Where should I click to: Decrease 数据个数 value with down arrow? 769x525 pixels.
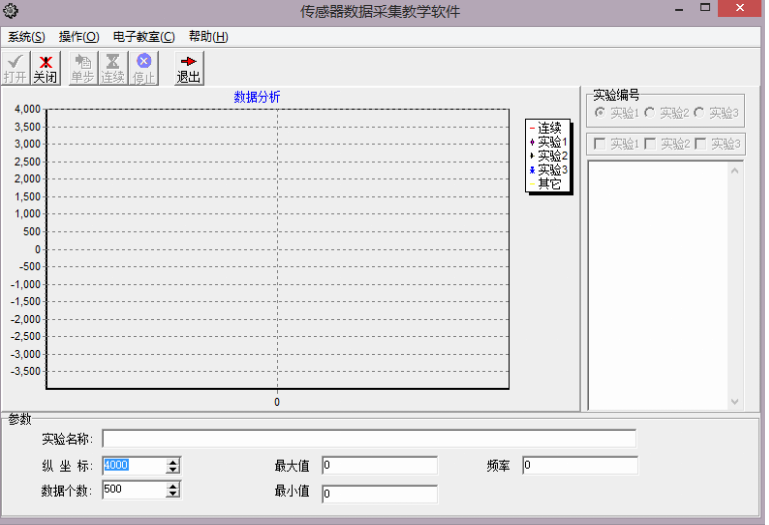[173, 494]
